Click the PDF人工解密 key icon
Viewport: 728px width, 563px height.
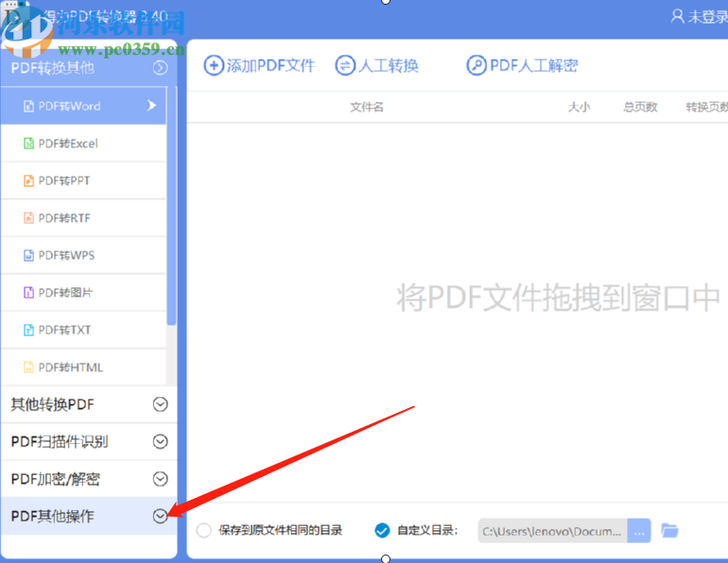click(x=477, y=65)
